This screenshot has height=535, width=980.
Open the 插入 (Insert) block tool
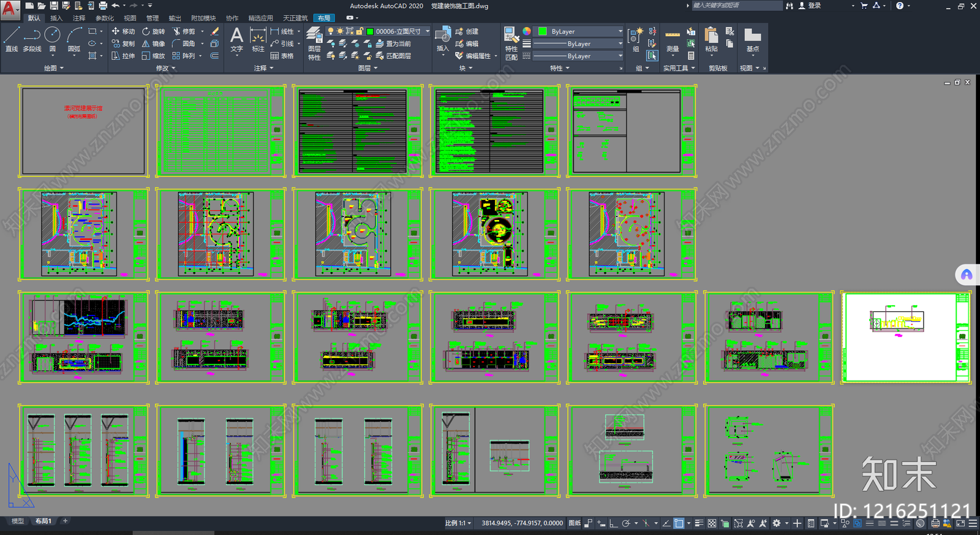[443, 39]
